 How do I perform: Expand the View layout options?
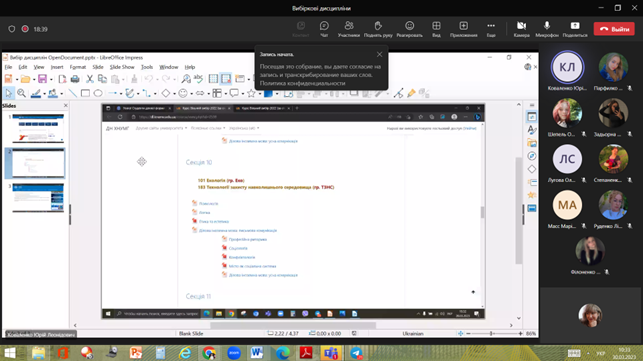point(436,29)
